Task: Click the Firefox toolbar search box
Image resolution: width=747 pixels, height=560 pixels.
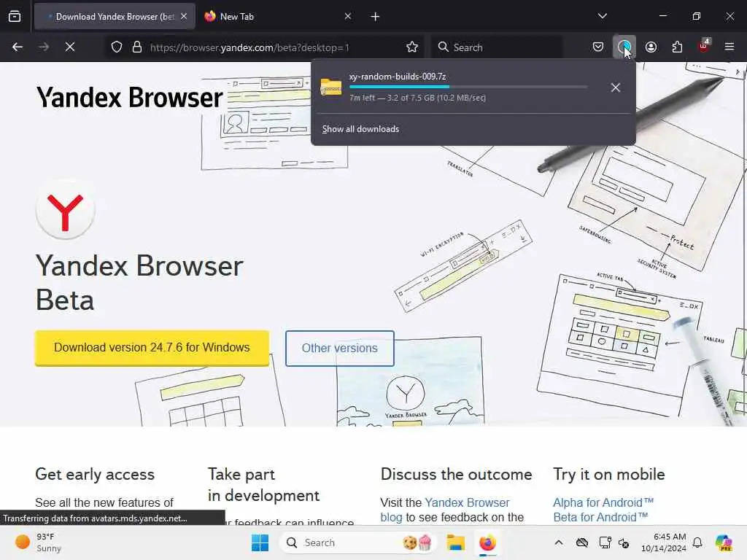Action: 497,47
